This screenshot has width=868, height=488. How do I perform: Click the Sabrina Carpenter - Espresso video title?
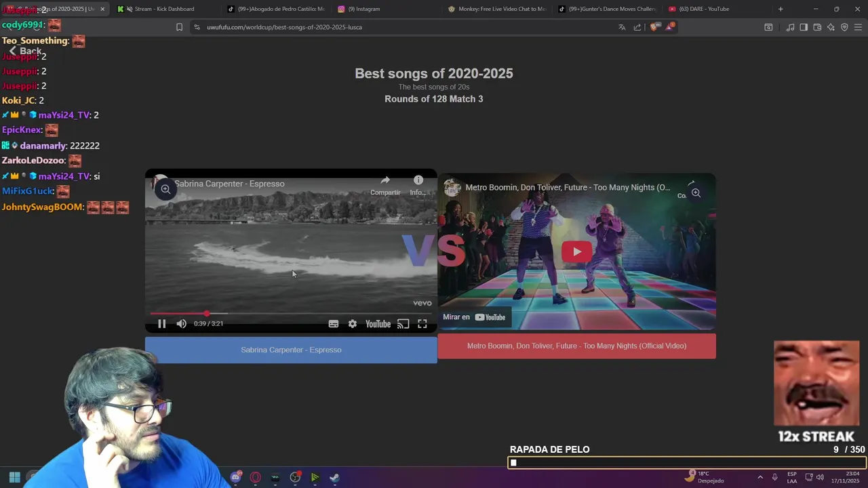pos(229,184)
